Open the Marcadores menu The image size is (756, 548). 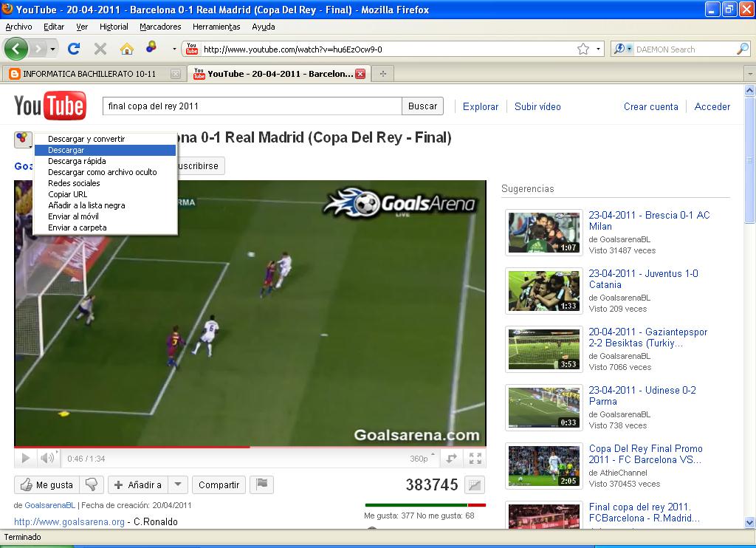point(160,27)
